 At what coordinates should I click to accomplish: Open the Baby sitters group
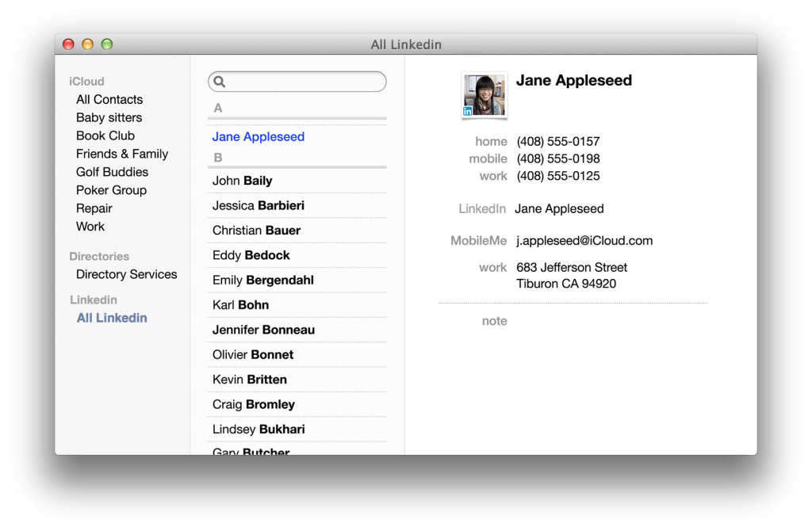click(x=109, y=117)
